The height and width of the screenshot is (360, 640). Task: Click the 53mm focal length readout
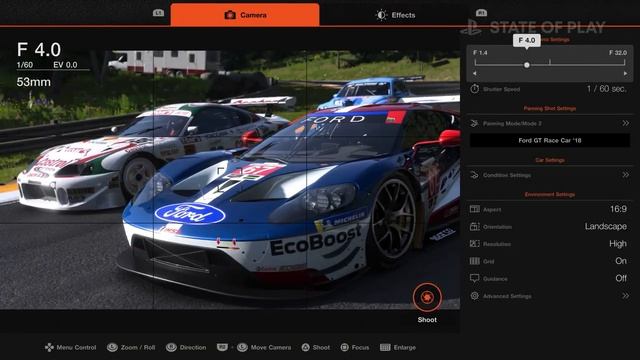34,82
